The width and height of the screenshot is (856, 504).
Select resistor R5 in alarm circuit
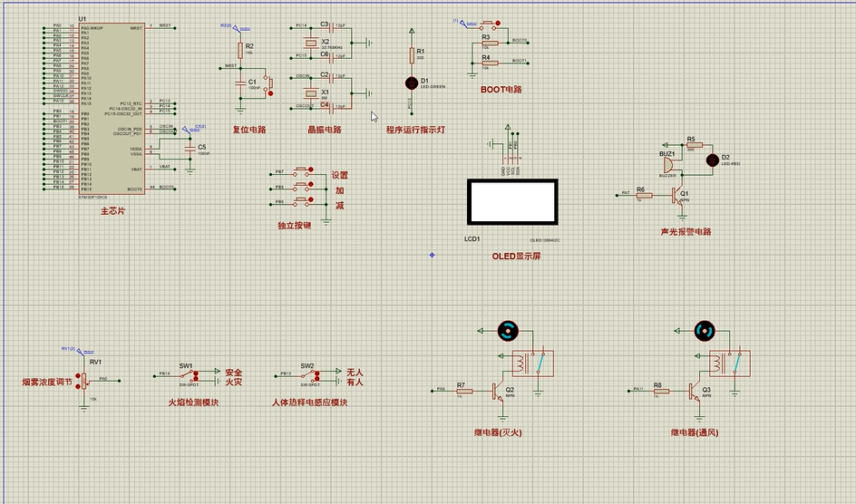coord(695,146)
